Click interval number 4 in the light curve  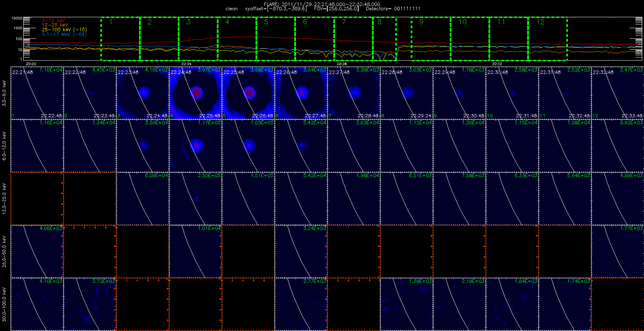[x=237, y=38]
